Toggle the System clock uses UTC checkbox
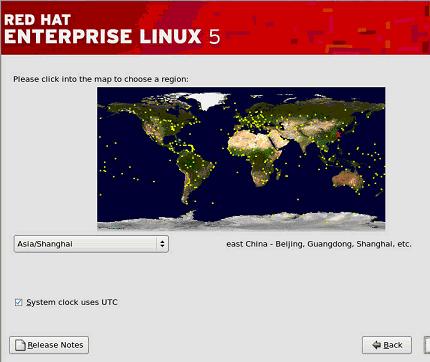Viewport: 430px width, 362px height. tap(18, 302)
